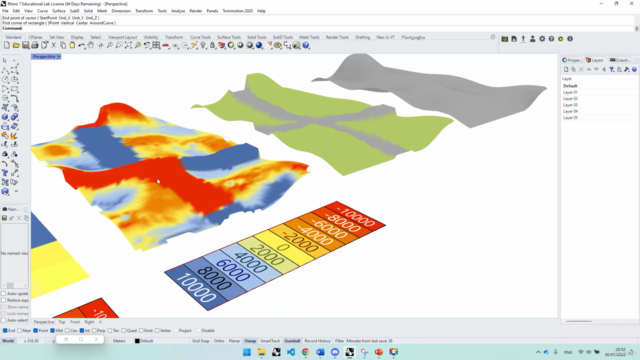Image resolution: width=640 pixels, height=360 pixels.
Task: Click the Open file folder icon
Action: click(x=16, y=45)
